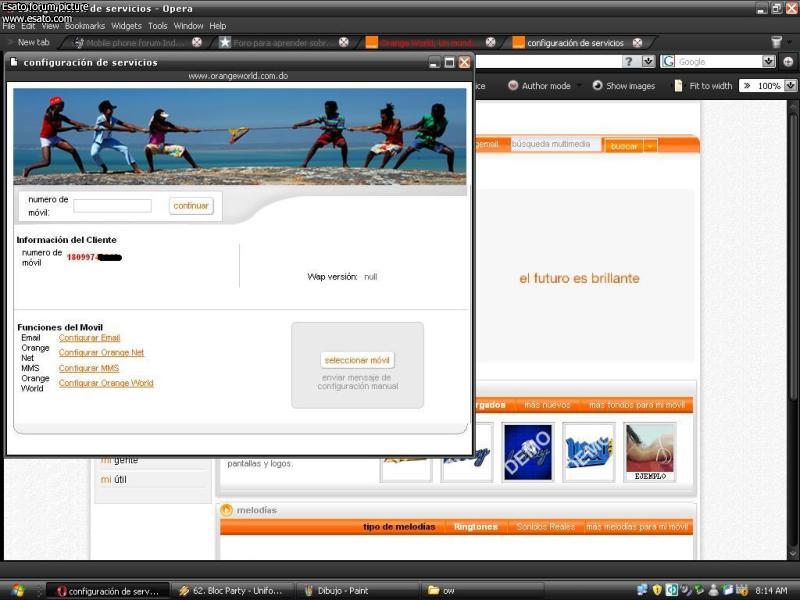This screenshot has width=800, height=600.
Task: Click the seleccionar móvil button
Action: click(357, 360)
